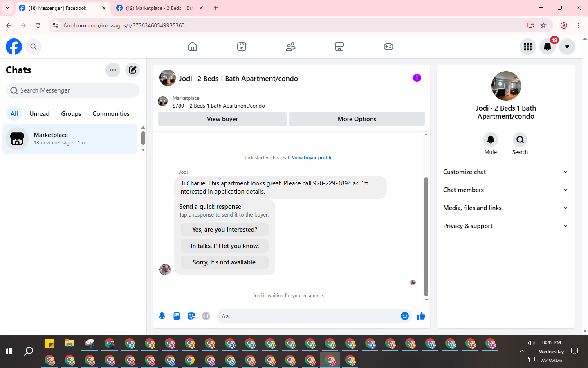Click the volume speaker tray icon
This screenshot has width=588, height=368.
531,343
